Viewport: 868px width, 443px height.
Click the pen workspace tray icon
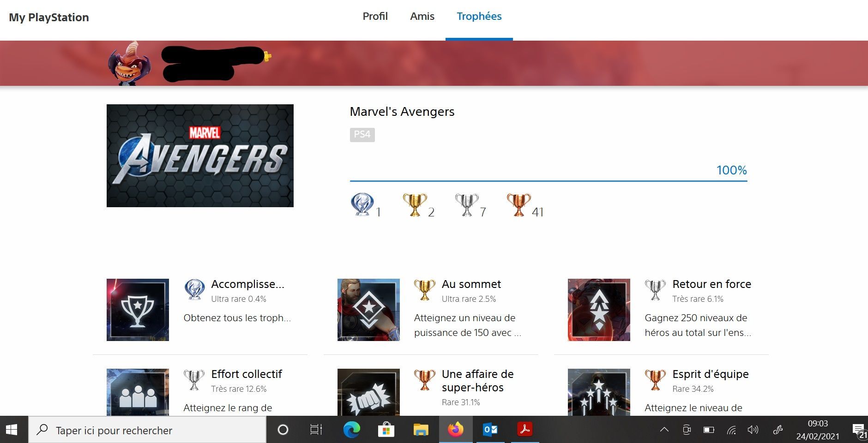[x=778, y=430]
